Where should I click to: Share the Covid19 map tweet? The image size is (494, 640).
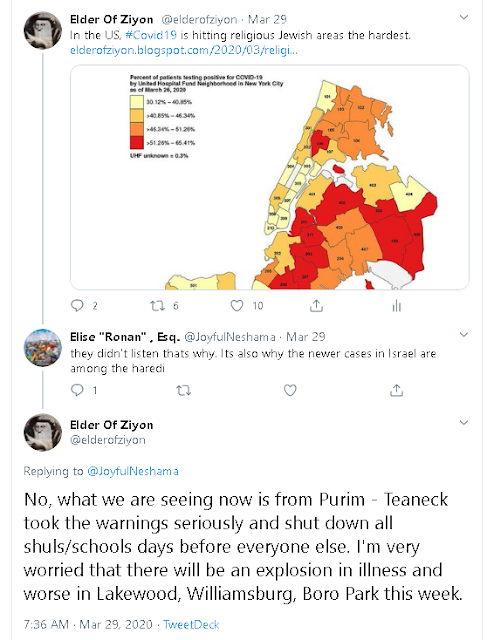(x=316, y=306)
